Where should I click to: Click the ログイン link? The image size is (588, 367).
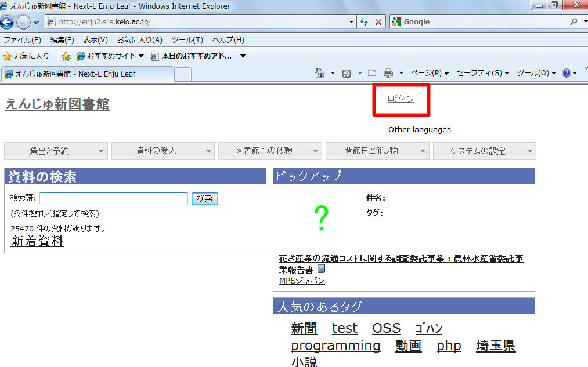pyautogui.click(x=401, y=99)
